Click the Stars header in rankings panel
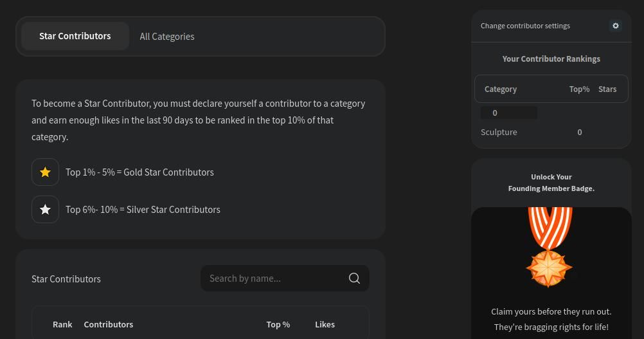This screenshot has width=644, height=339. point(607,89)
